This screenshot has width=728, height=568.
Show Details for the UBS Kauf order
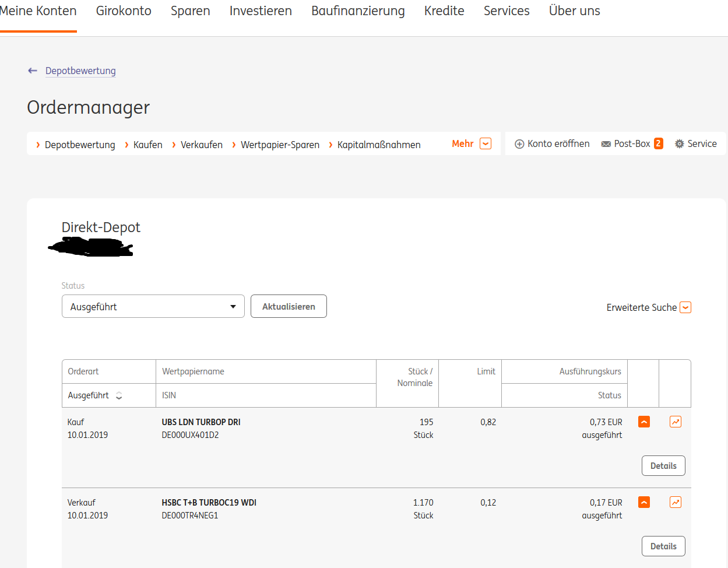pos(663,466)
